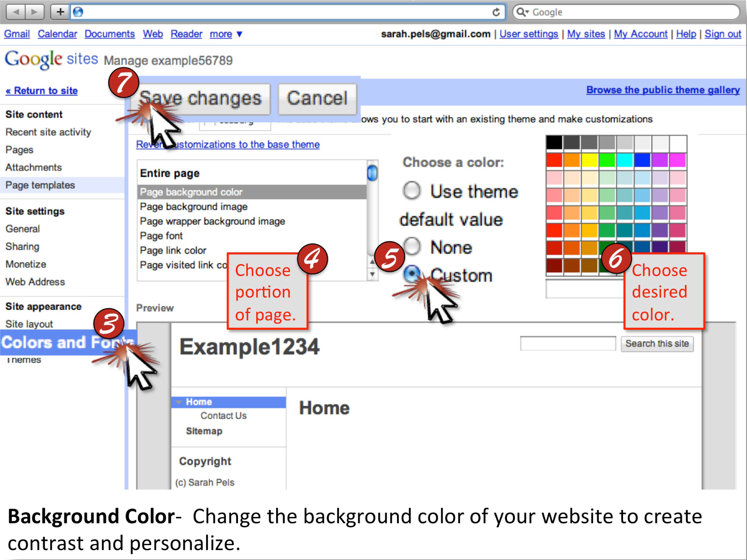Click 'Sitemap' in preview navigation
The height and width of the screenshot is (560, 747).
tap(204, 431)
